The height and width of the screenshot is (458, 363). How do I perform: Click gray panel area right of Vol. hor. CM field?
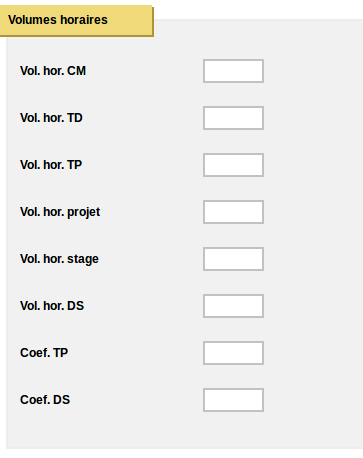[313, 71]
